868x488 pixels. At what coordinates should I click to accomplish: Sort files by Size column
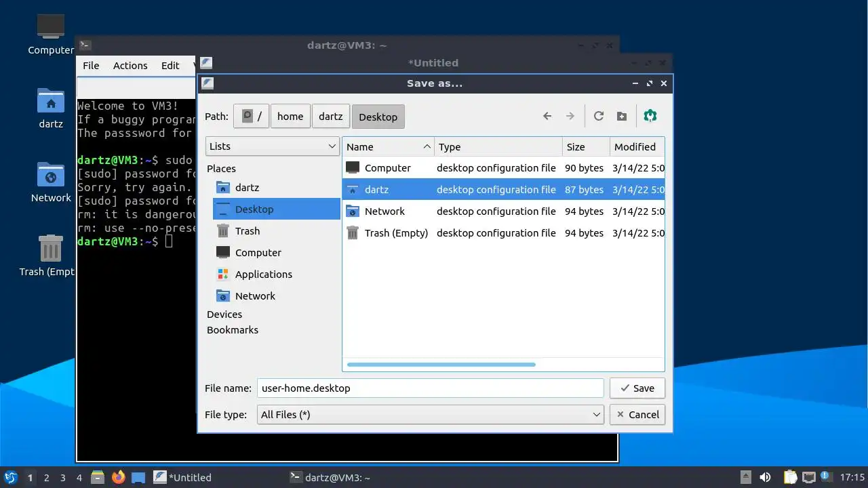coord(586,146)
